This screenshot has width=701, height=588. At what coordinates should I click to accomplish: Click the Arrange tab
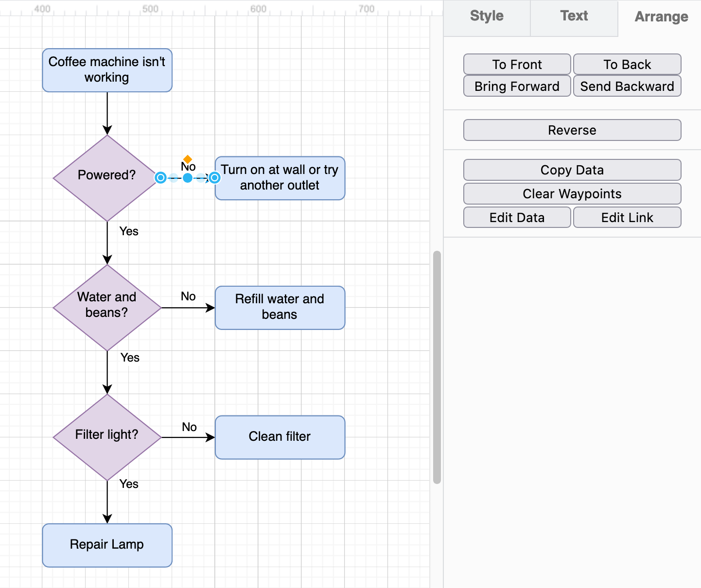coord(660,16)
